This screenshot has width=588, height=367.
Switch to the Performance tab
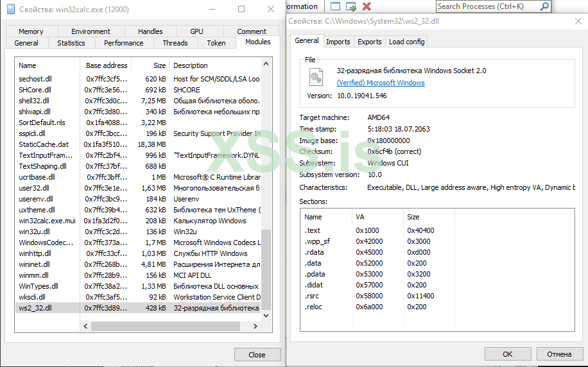tap(124, 43)
